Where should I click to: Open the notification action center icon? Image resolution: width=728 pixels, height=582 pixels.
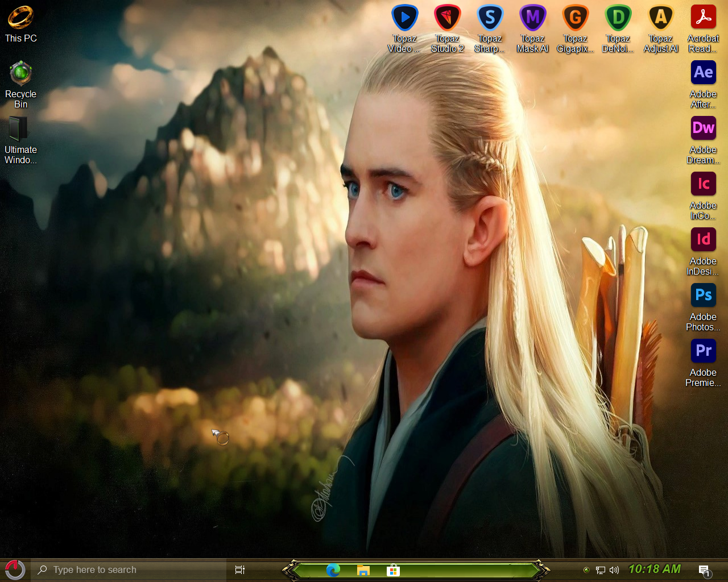tap(704, 570)
